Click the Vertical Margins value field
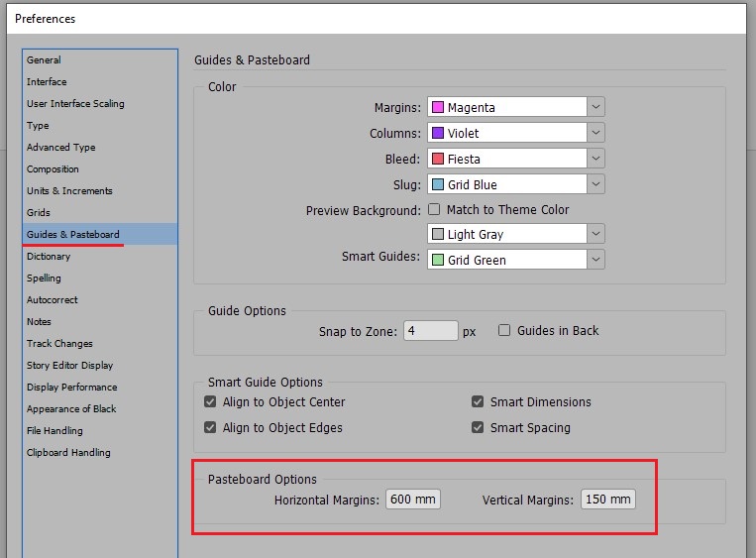Viewport: 756px width, 558px height. pyautogui.click(x=607, y=500)
